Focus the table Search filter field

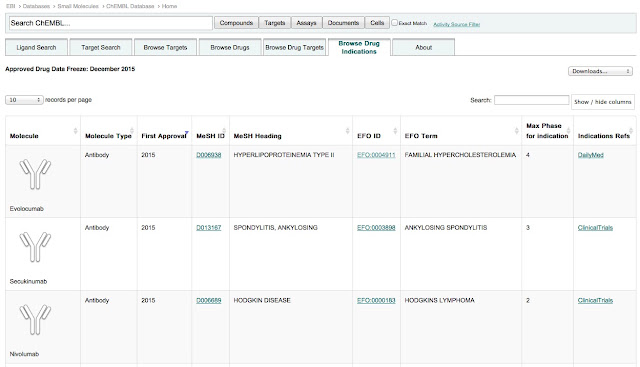531,100
